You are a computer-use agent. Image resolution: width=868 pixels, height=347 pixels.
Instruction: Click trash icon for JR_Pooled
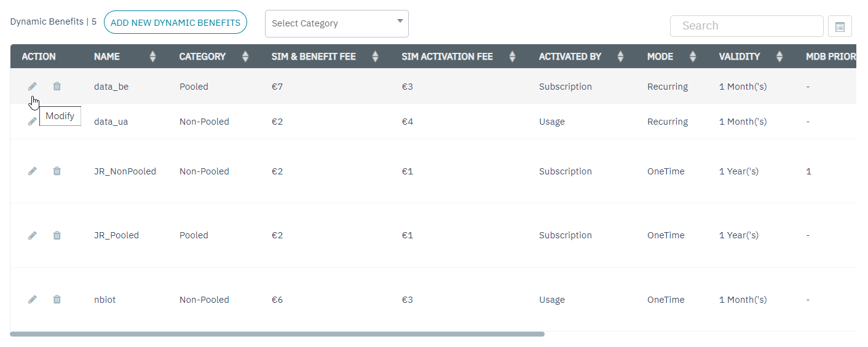pyautogui.click(x=57, y=235)
